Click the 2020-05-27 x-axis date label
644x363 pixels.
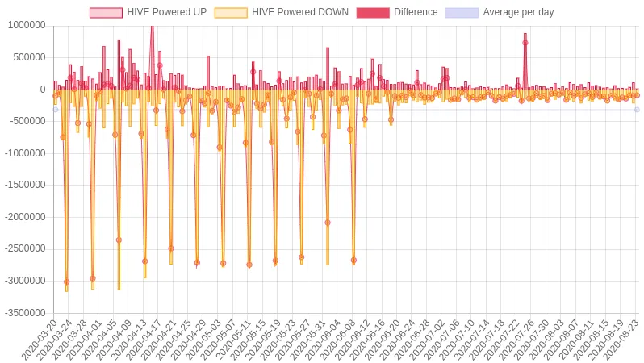[292, 339]
